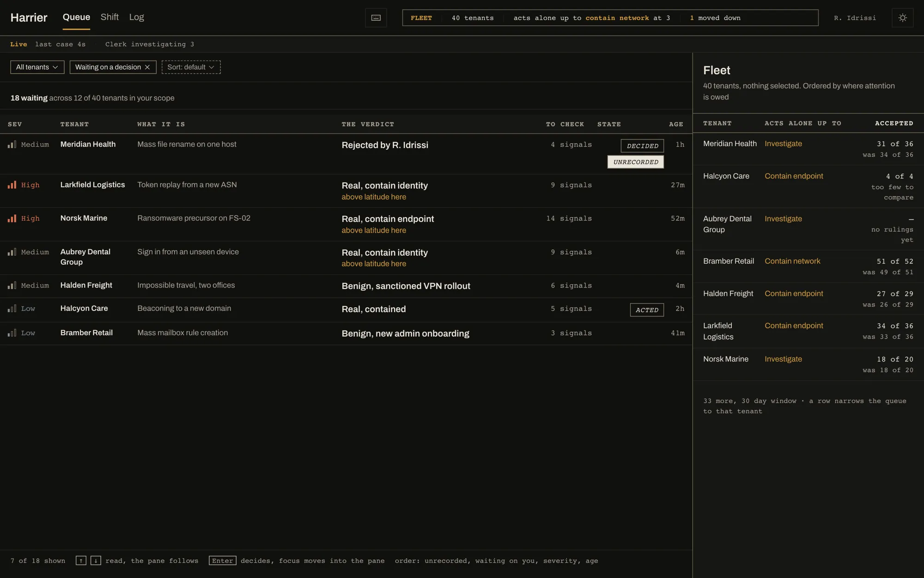Click the Halden Freight Fleet row

808,299
